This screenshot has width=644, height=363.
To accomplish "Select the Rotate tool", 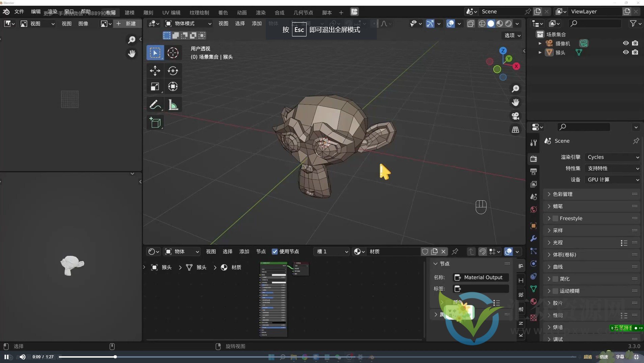I will [x=173, y=71].
